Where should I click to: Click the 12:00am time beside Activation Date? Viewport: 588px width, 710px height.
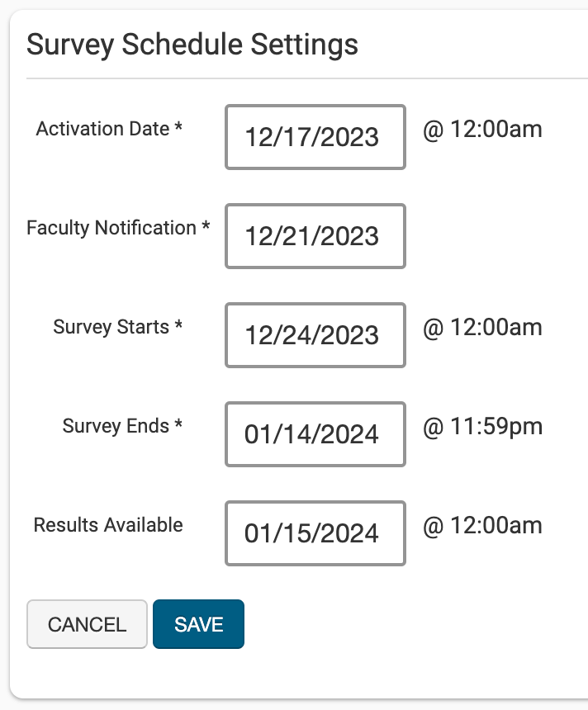pos(482,130)
